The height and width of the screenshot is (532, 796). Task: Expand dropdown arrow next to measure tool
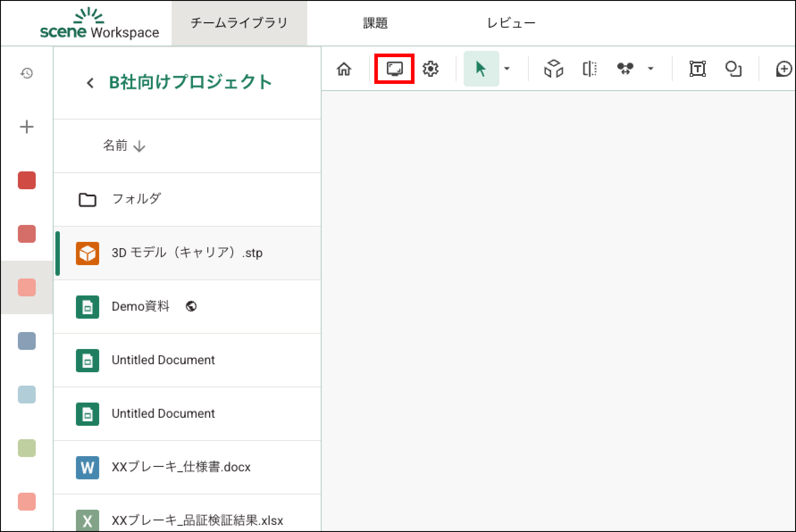point(651,69)
